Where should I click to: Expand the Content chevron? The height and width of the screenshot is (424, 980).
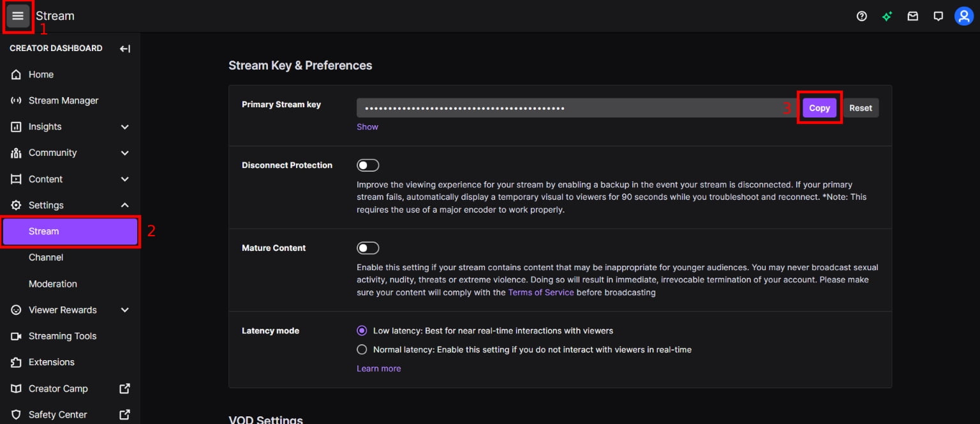click(x=125, y=179)
